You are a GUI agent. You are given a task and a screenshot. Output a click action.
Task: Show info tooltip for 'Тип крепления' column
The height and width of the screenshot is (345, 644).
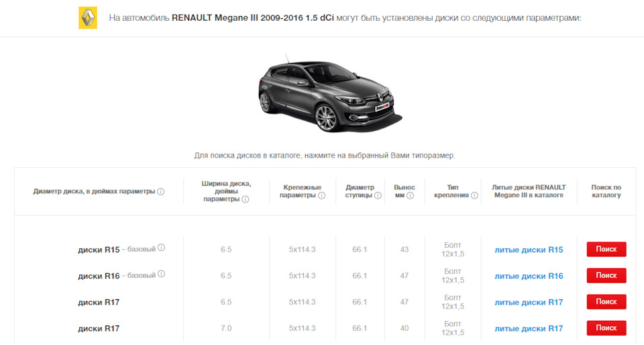474,195
